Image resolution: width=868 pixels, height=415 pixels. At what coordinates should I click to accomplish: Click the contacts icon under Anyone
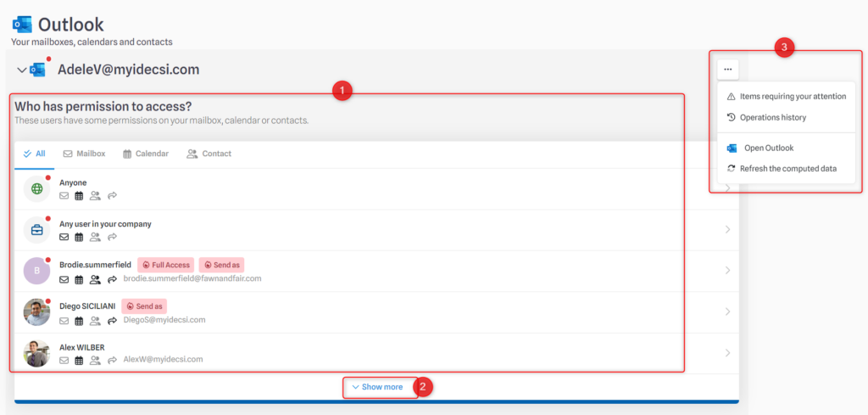tap(95, 195)
